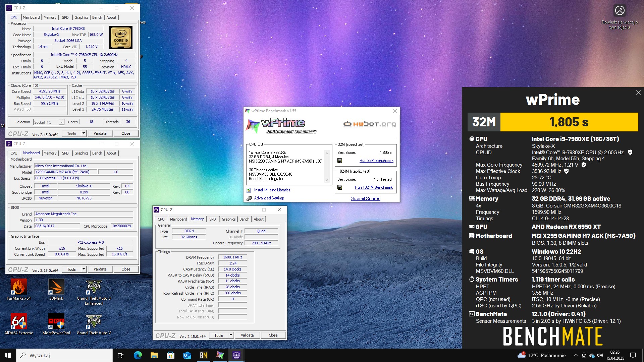
Task: Open notification center icon
Action: point(633,355)
